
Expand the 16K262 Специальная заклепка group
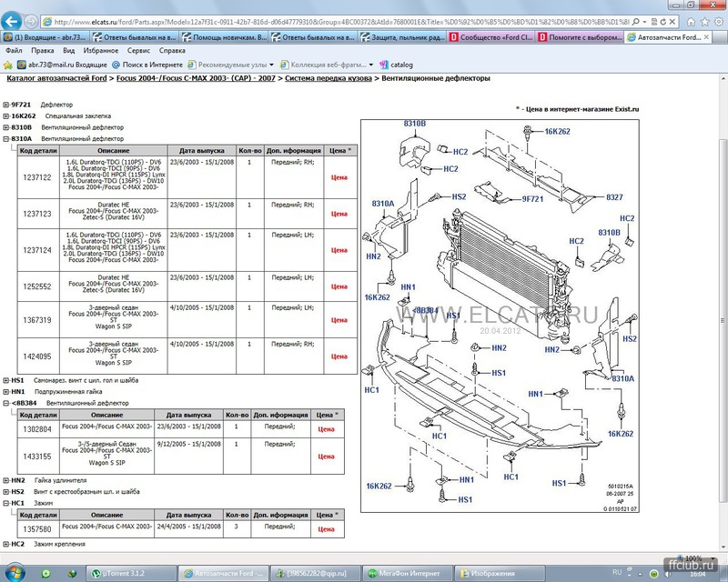[x=5, y=116]
